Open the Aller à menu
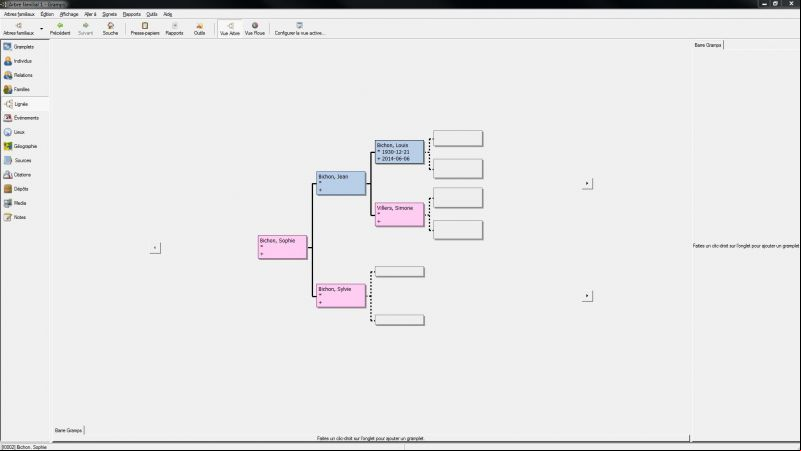Viewport: 801px width, 451px height. click(x=90, y=14)
